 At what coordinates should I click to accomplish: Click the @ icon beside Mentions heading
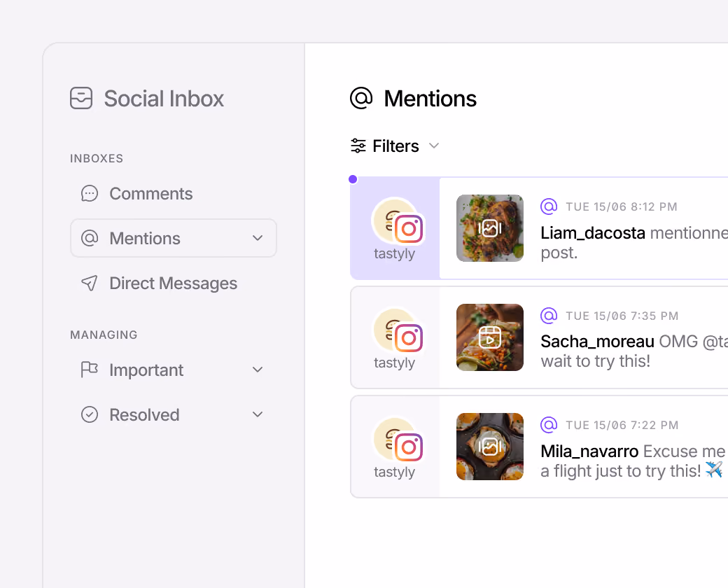tap(361, 98)
